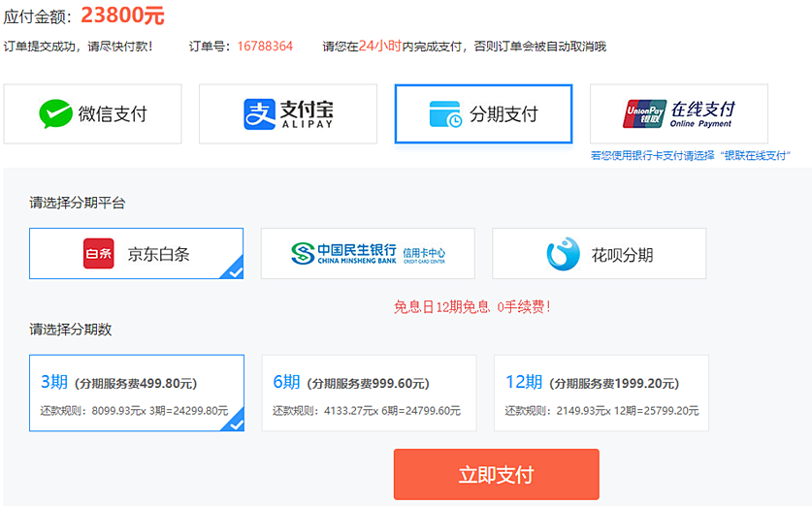Select the 微信支付 payment method

(93, 114)
